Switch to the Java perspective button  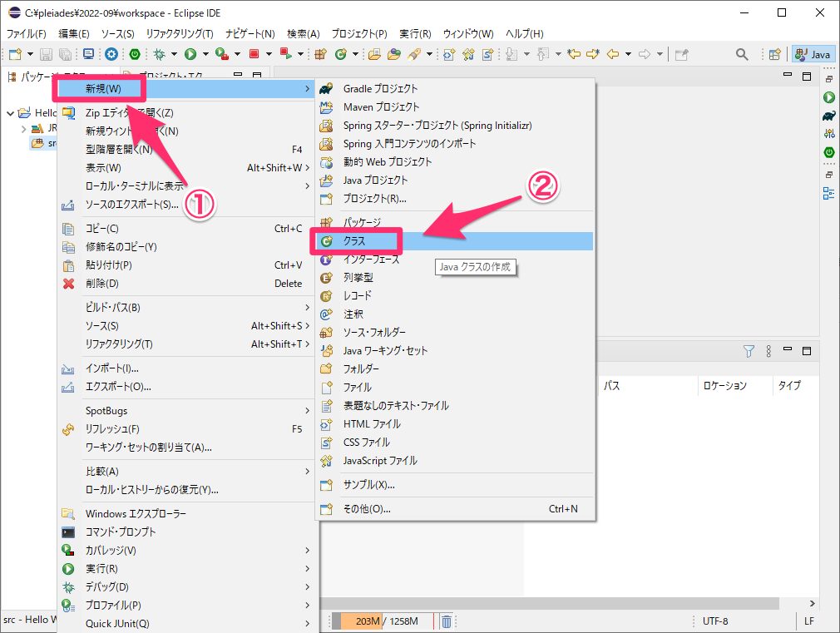click(813, 54)
